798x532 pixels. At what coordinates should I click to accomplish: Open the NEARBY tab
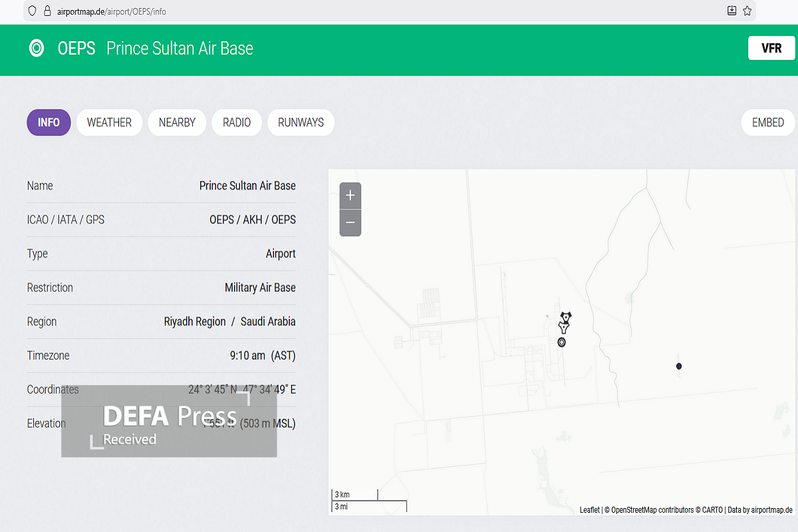tap(177, 122)
